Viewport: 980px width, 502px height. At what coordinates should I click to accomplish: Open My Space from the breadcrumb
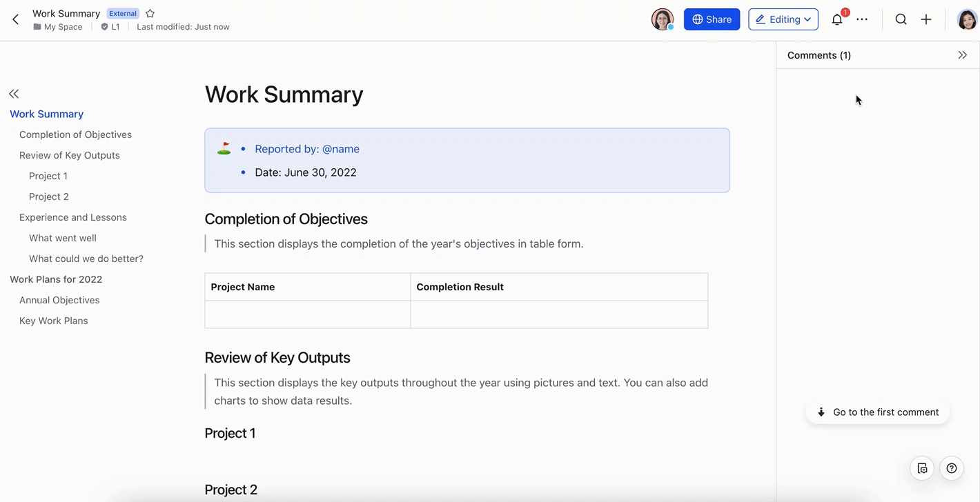tap(62, 26)
